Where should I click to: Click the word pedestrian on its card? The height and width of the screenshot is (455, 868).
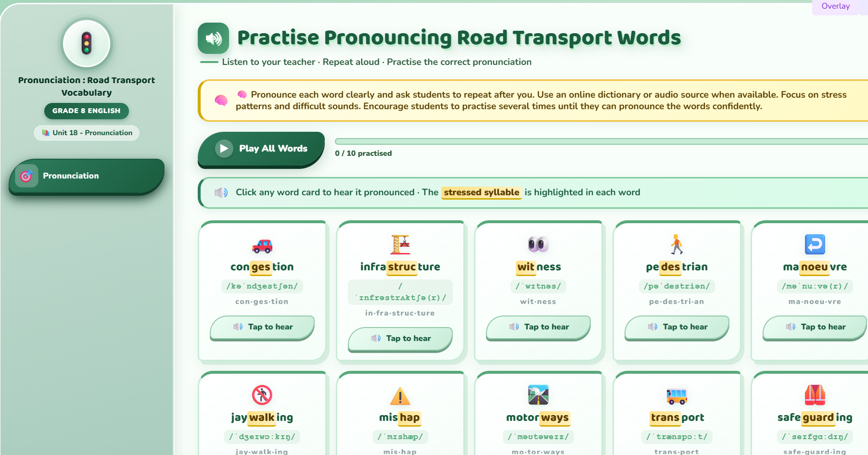[677, 267]
